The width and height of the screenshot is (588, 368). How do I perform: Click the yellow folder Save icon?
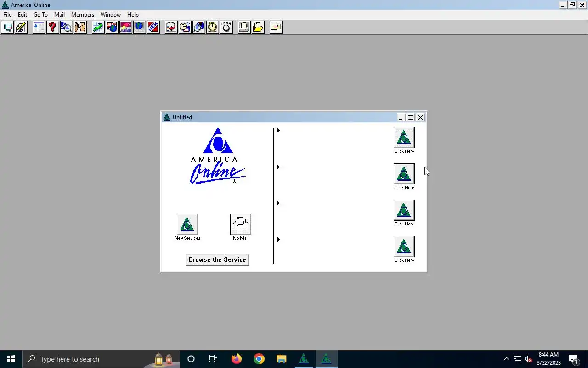tap(258, 27)
